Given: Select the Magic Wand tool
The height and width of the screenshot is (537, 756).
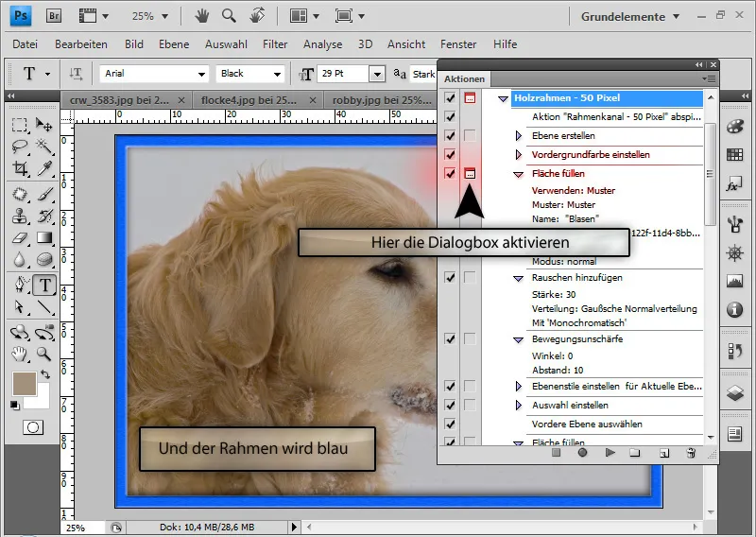Looking at the screenshot, I should point(44,146).
